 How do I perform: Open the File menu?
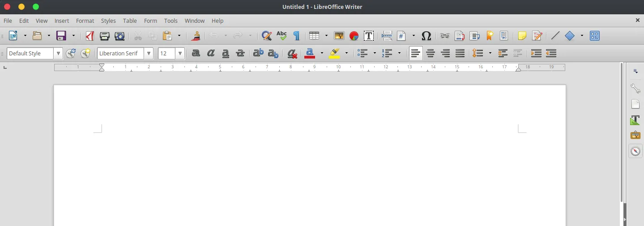(x=8, y=21)
